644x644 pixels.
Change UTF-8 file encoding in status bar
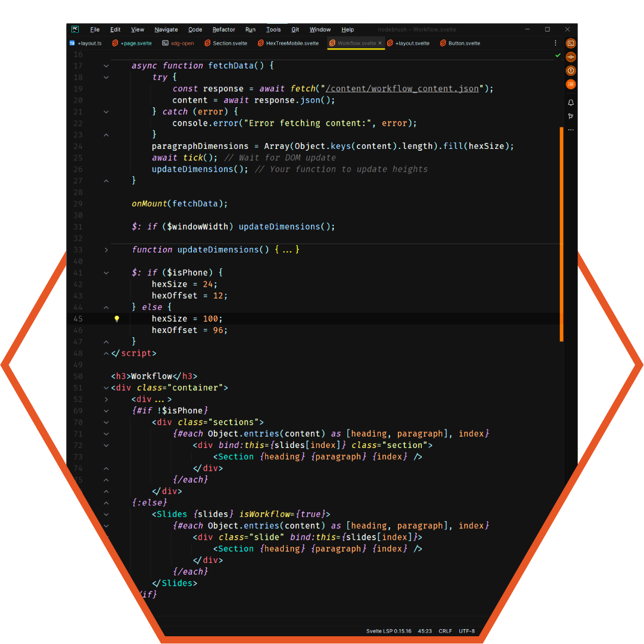pyautogui.click(x=466, y=631)
